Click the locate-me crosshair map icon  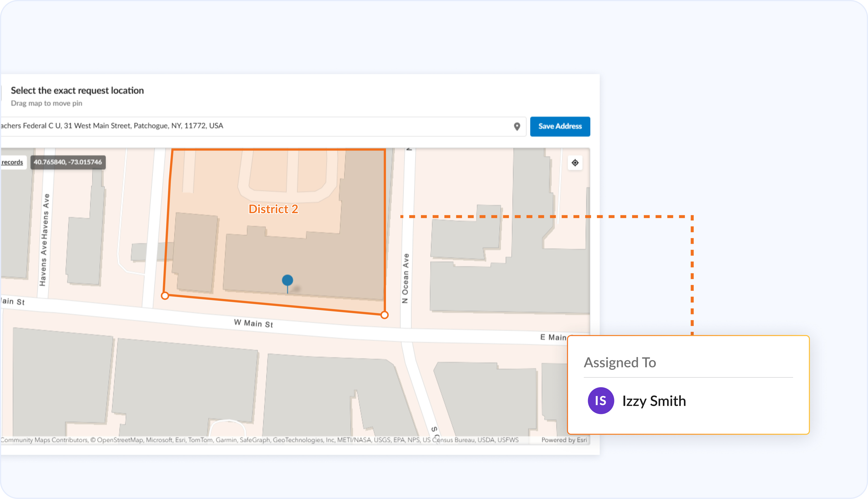[575, 163]
